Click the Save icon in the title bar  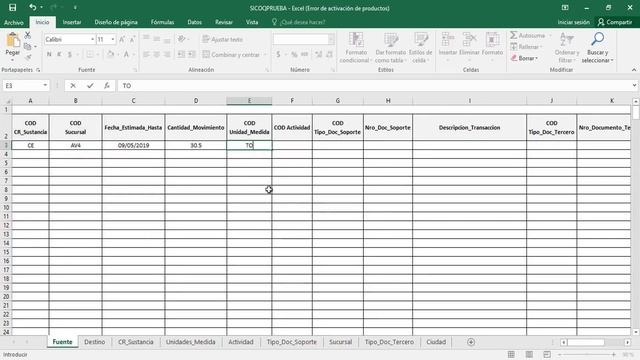pyautogui.click(x=13, y=8)
